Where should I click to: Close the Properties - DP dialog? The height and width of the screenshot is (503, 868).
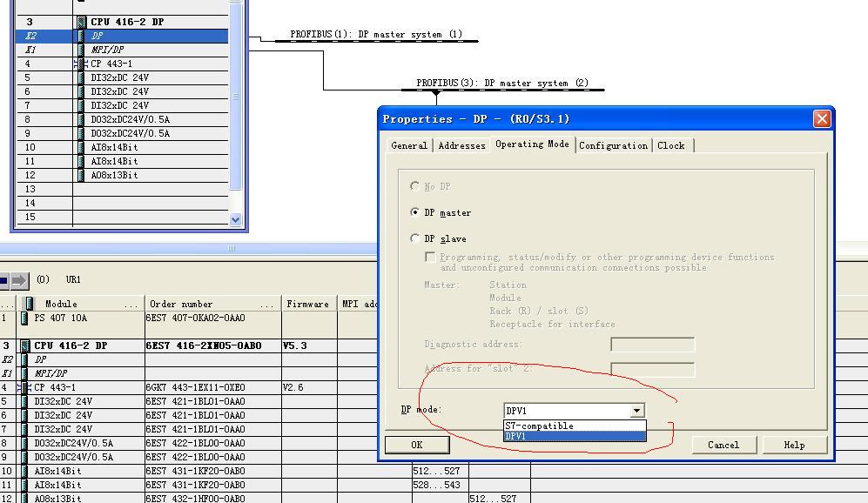click(822, 119)
